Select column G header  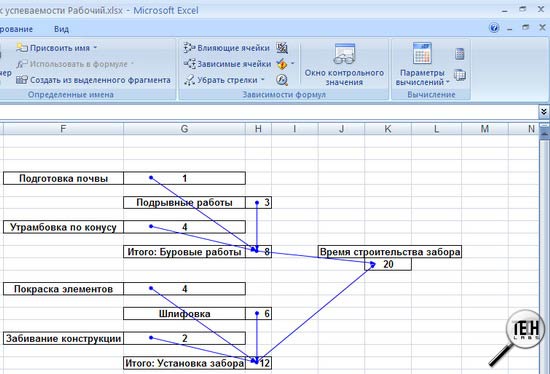point(185,129)
